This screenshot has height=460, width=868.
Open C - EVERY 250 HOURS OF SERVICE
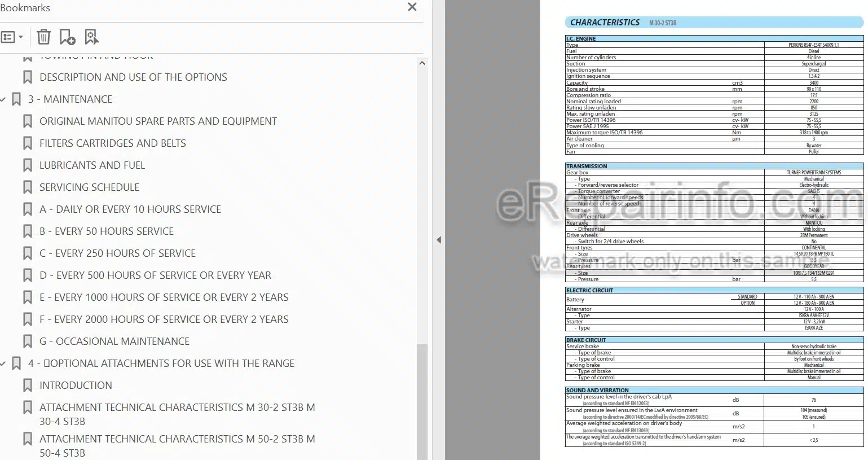[117, 253]
